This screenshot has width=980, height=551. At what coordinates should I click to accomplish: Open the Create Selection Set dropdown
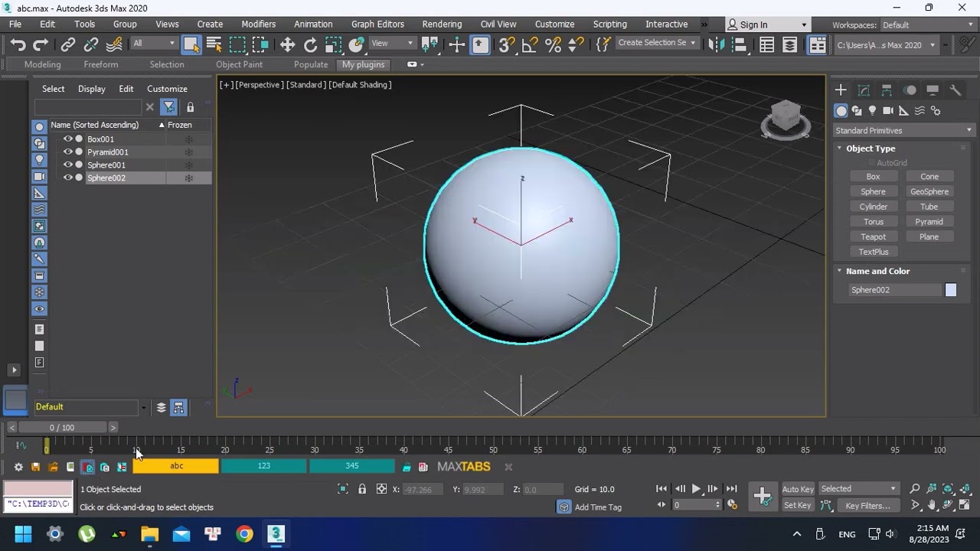tap(656, 43)
